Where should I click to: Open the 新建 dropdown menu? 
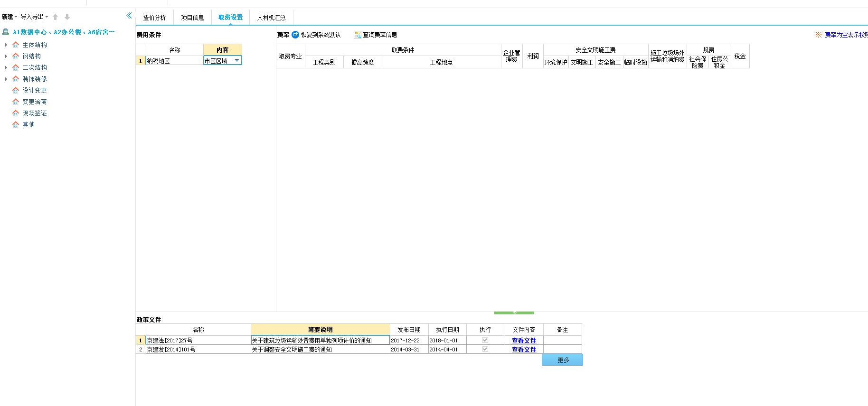coord(9,17)
